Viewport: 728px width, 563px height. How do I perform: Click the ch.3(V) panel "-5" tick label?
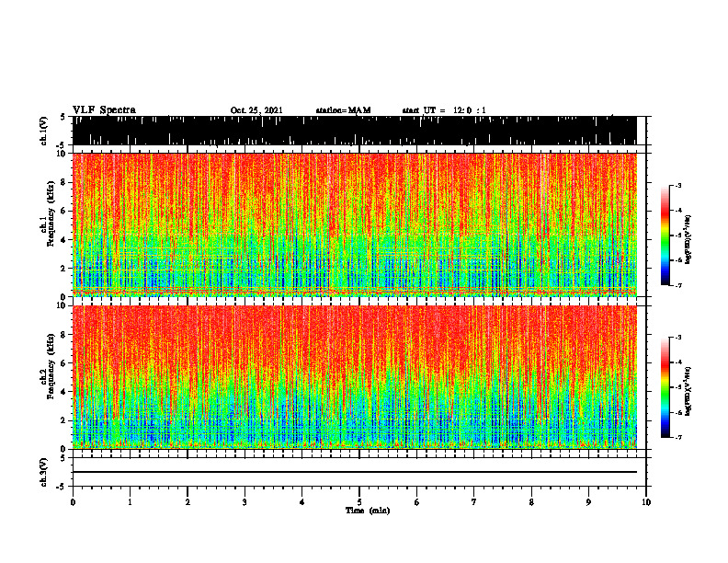click(x=62, y=487)
